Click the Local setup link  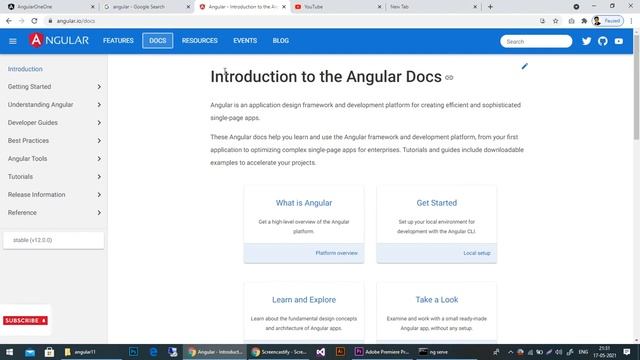pos(477,253)
